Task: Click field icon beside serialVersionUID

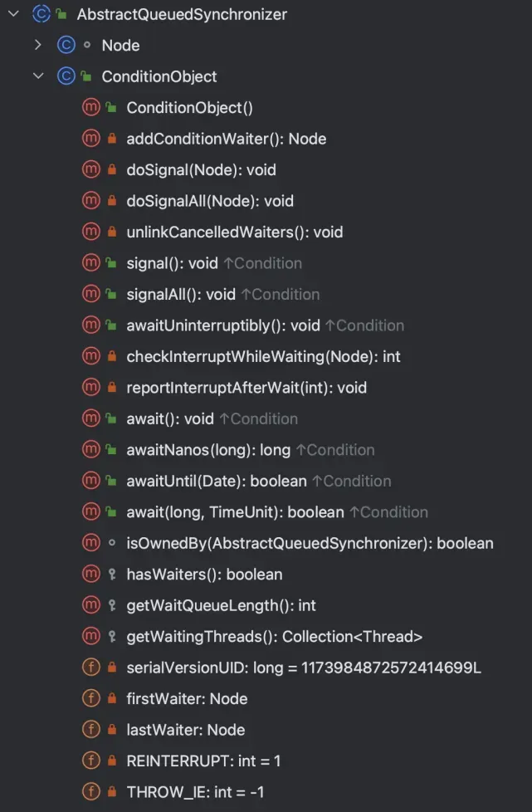Action: (x=91, y=668)
